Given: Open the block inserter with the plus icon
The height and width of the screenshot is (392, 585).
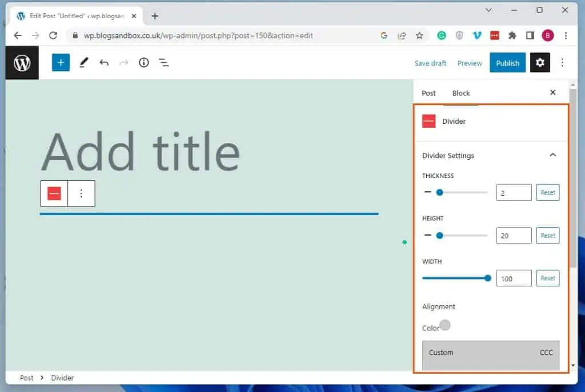Looking at the screenshot, I should [61, 62].
